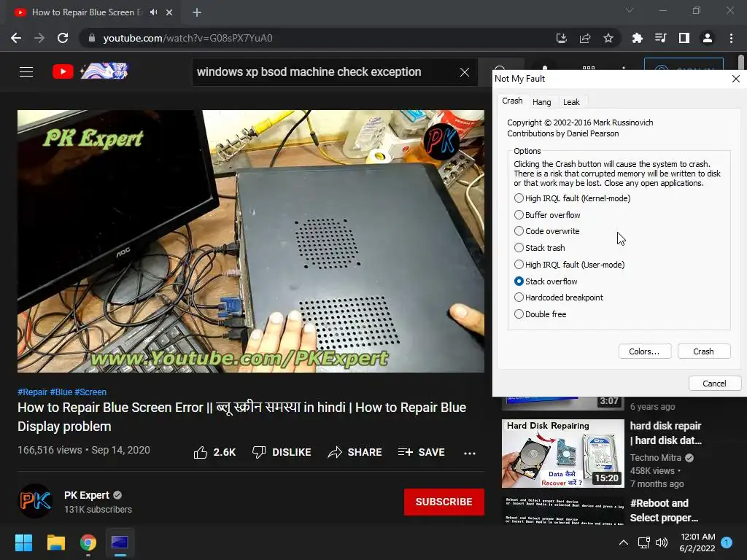Switch to the Crash tab
This screenshot has height=560, width=747.
(512, 101)
